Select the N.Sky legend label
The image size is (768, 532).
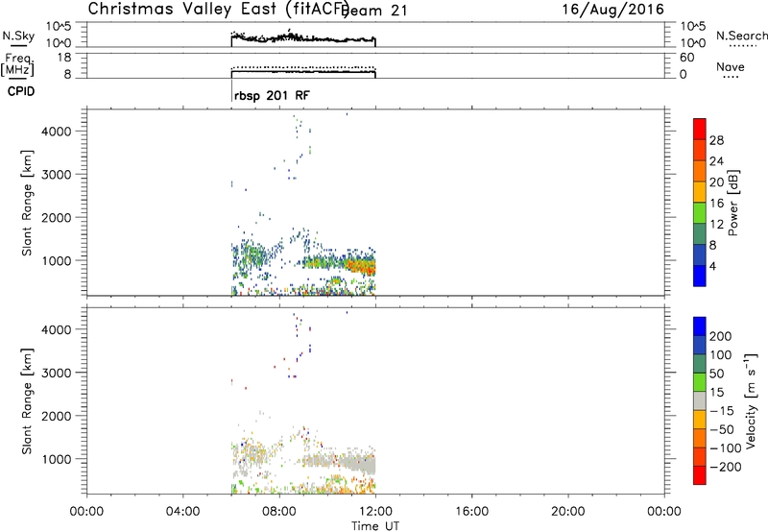pyautogui.click(x=18, y=36)
